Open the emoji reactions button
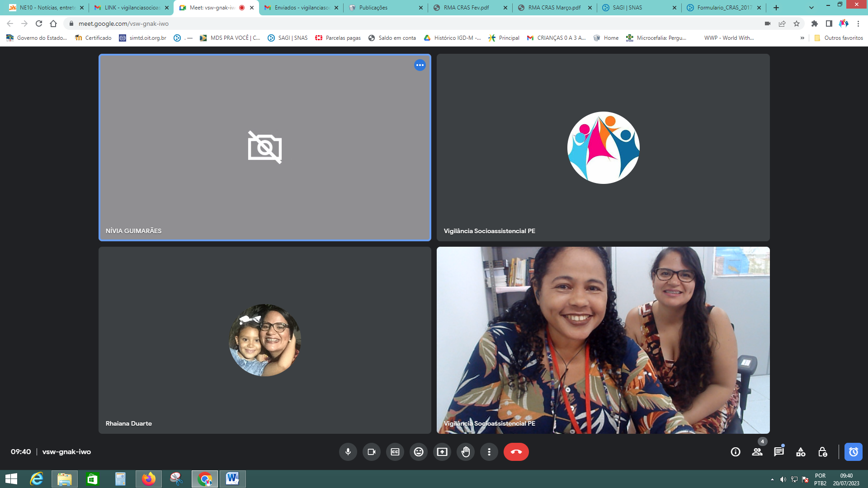This screenshot has width=868, height=488. pyautogui.click(x=418, y=452)
